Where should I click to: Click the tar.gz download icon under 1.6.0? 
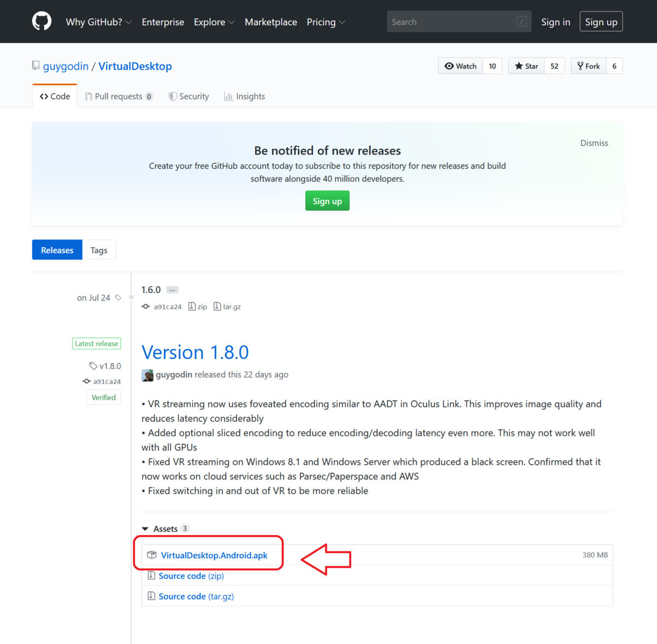pos(218,307)
